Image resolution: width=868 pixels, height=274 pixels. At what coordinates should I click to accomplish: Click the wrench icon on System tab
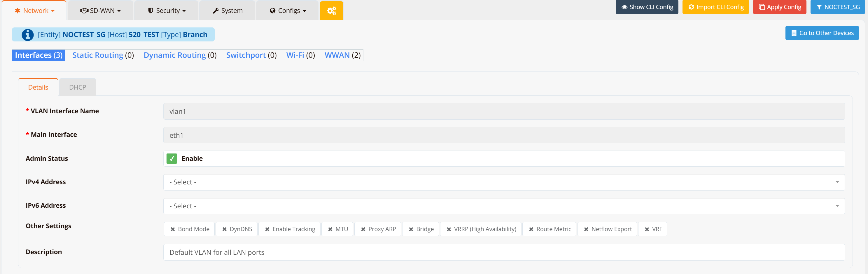(x=216, y=11)
